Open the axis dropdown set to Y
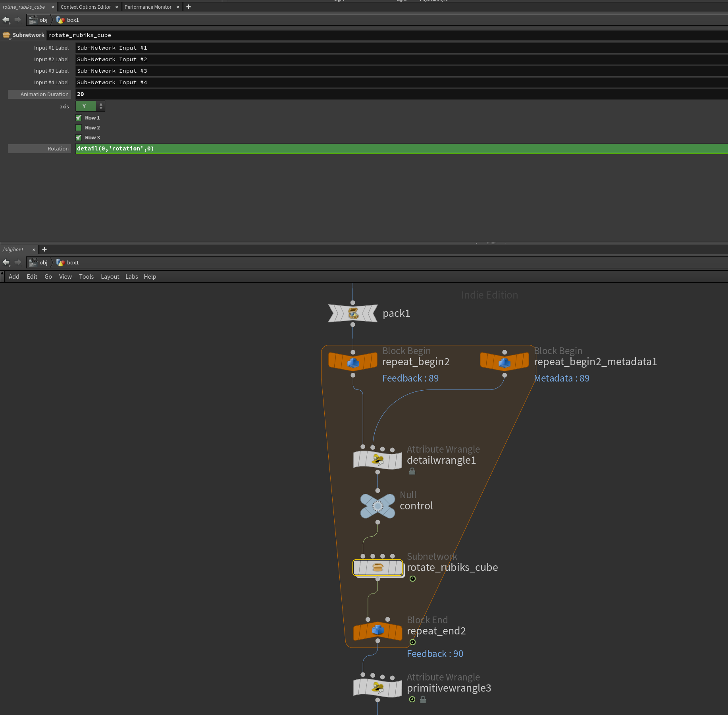This screenshot has width=728, height=715. [91, 106]
